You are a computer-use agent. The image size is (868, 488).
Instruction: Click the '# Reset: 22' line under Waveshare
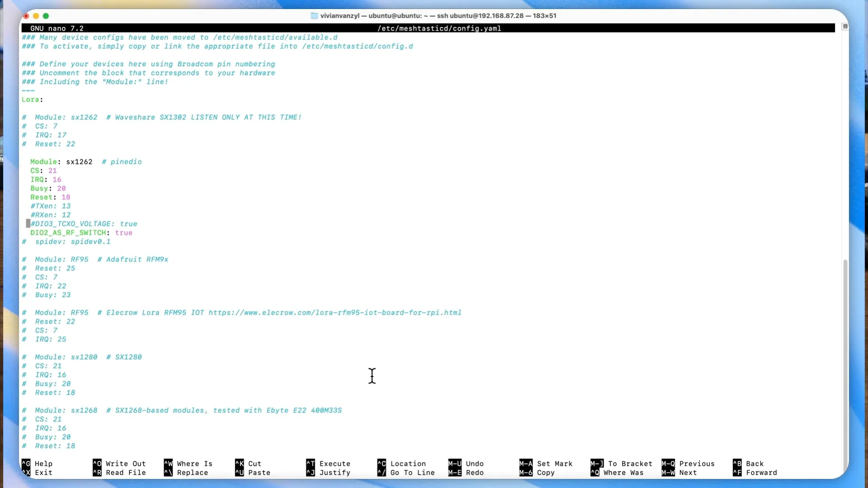click(x=48, y=144)
